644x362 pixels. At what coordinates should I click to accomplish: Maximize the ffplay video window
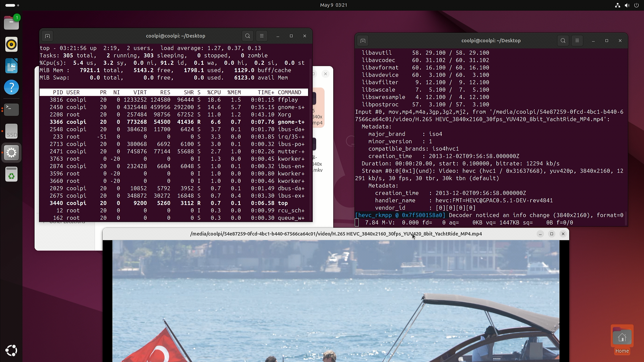tap(552, 234)
